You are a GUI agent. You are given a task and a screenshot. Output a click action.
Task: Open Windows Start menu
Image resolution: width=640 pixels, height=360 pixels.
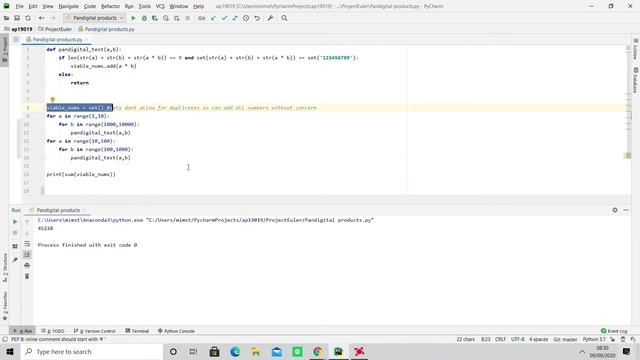10,352
